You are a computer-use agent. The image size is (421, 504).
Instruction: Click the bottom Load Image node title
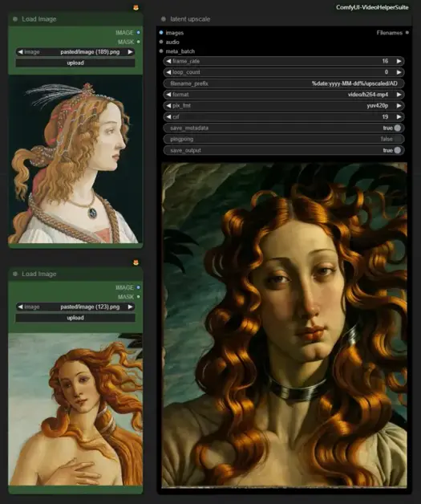pos(39,274)
